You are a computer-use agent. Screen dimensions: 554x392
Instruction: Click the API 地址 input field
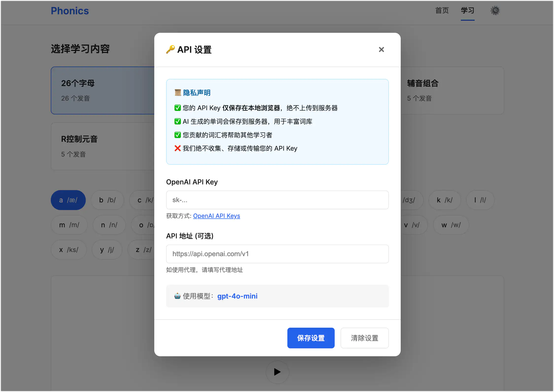277,254
